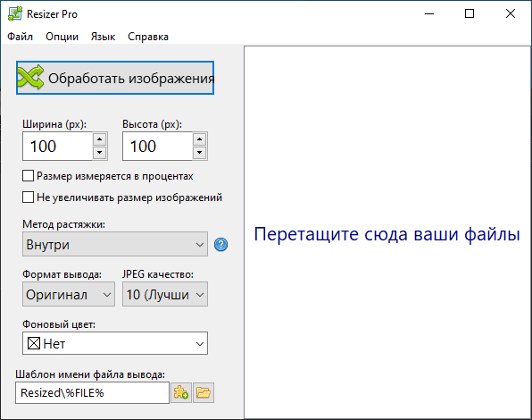Enable Размер измеряется в процентах checkbox

pos(29,176)
